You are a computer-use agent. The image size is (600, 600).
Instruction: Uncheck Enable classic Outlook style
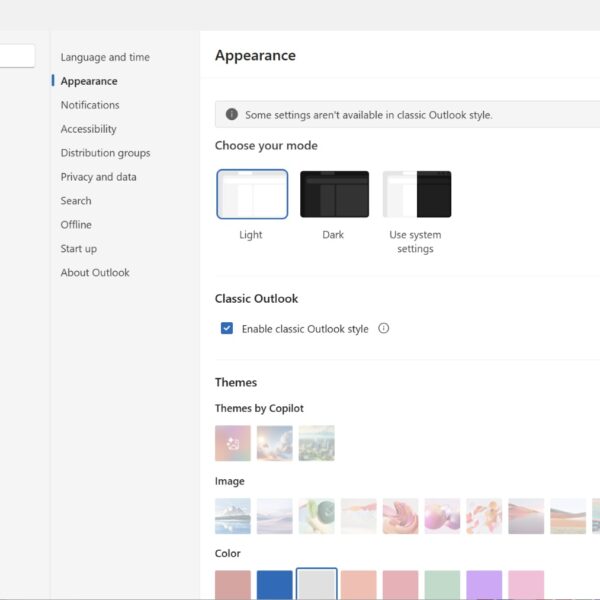(x=227, y=328)
